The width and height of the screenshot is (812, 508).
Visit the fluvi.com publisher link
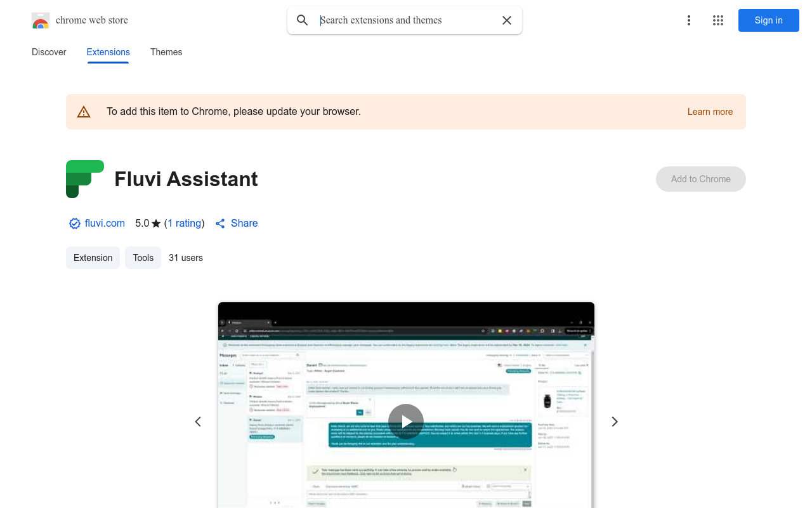tap(105, 224)
